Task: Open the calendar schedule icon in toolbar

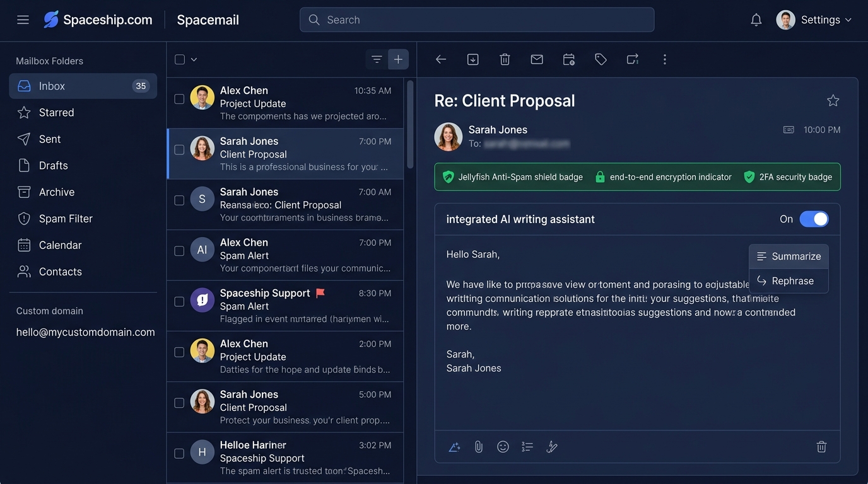Action: [x=569, y=59]
